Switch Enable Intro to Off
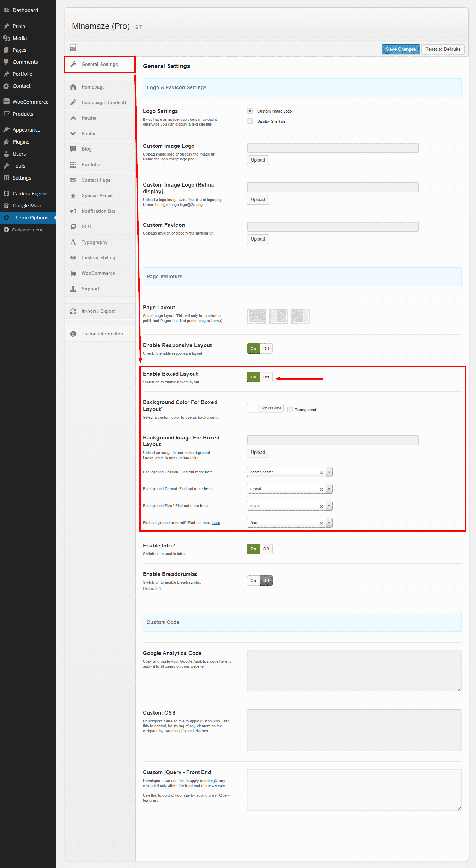The width and height of the screenshot is (476, 868). click(266, 549)
